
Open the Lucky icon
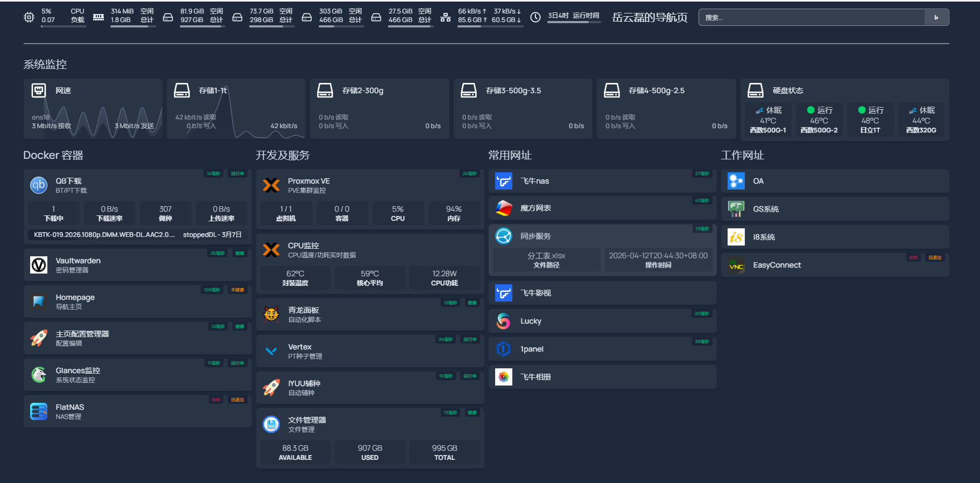504,321
